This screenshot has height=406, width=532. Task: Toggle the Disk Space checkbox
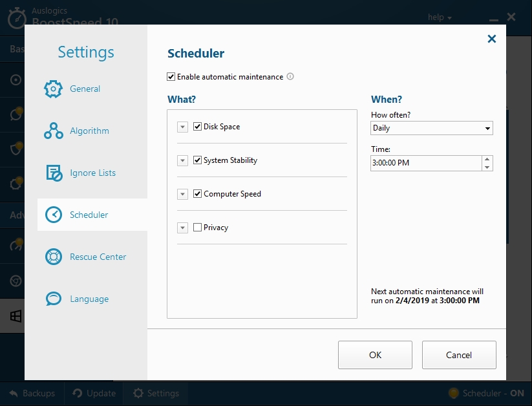[198, 127]
